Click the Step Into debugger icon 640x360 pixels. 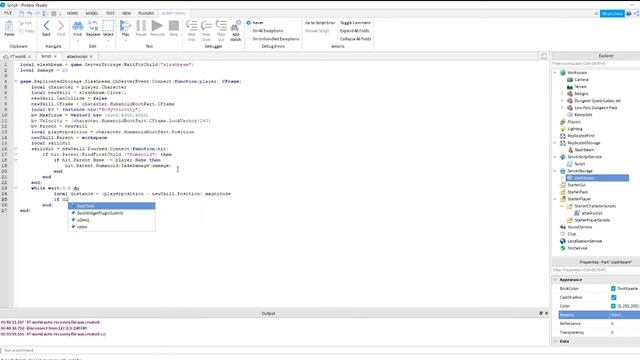(x=191, y=26)
